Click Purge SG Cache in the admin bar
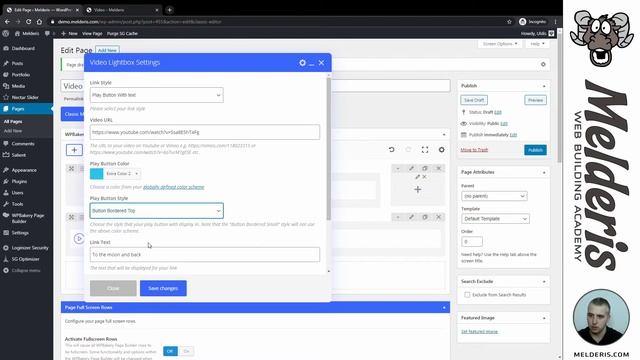 click(122, 33)
